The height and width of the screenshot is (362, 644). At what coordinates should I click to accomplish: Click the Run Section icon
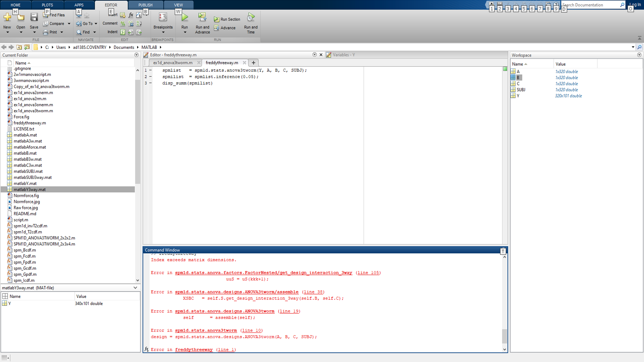(217, 19)
